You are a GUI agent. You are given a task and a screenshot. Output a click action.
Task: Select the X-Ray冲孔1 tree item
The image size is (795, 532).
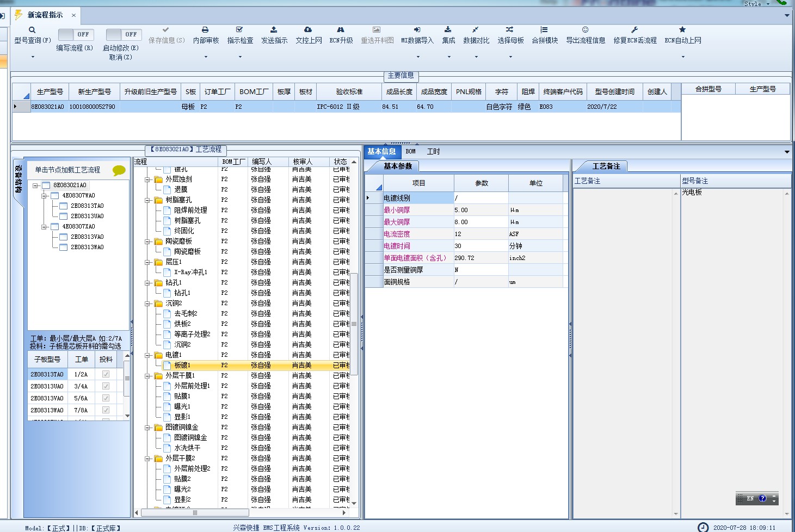(x=190, y=272)
